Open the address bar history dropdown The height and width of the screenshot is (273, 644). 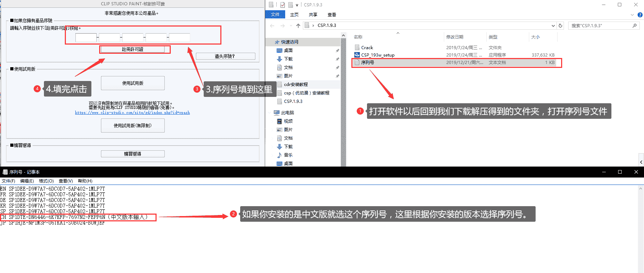pos(553,25)
